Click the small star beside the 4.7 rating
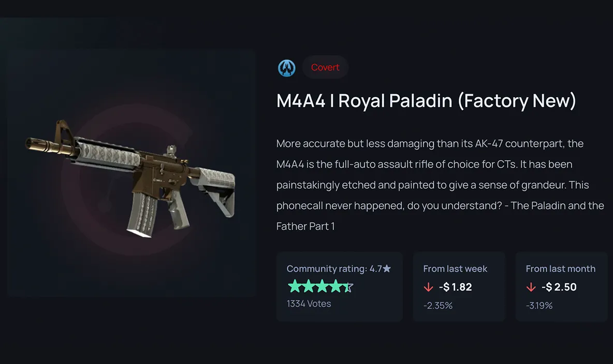Viewport: 613px width, 364px height. [x=387, y=269]
